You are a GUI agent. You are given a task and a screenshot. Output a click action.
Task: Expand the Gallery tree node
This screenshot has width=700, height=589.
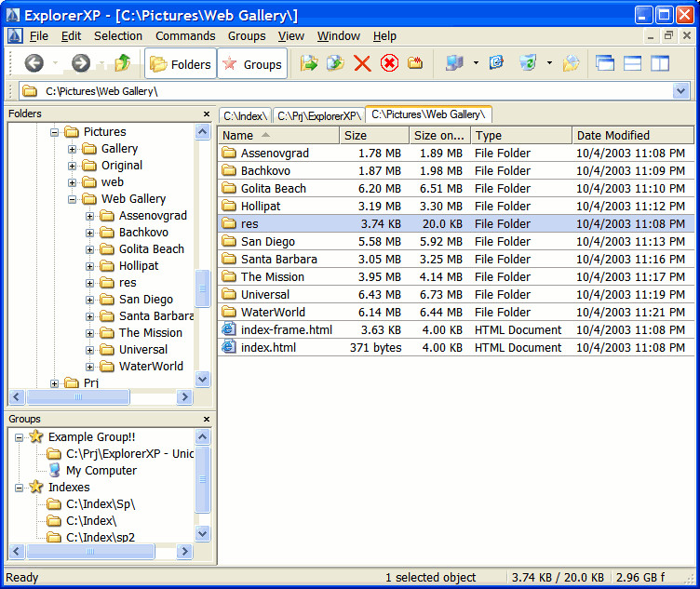(72, 149)
